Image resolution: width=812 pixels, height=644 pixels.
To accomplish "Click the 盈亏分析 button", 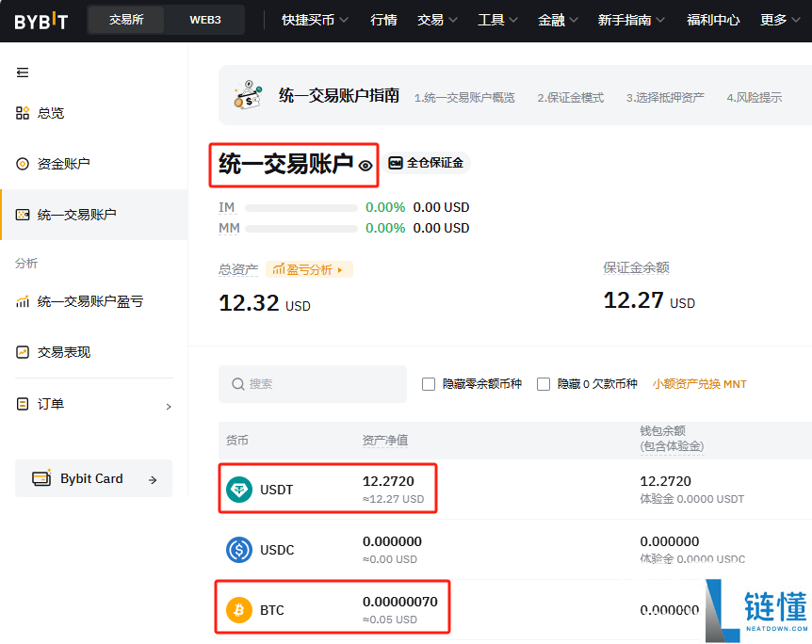I will [x=309, y=269].
